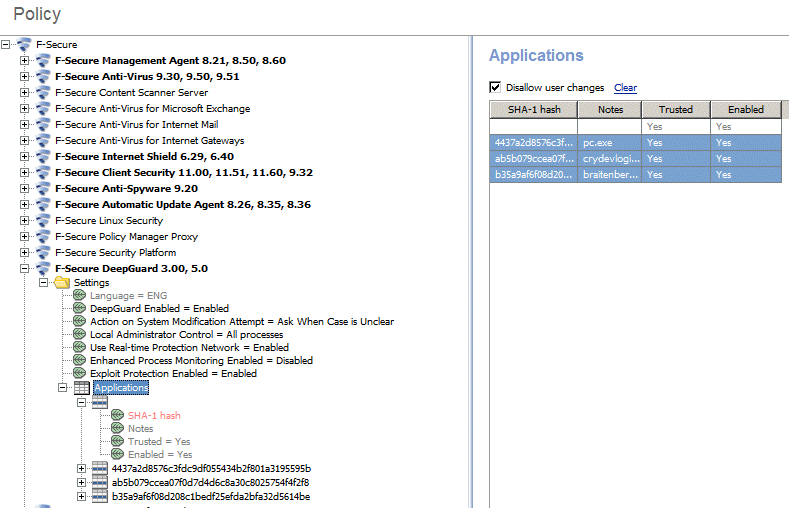Sort by the SHA-1 hash column header
Image resolution: width=789 pixels, height=508 pixels.
click(534, 110)
